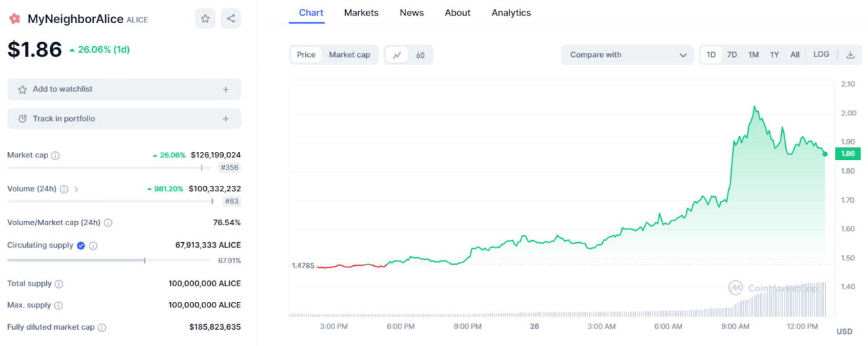Switch to candlestick chart view icon
The height and width of the screenshot is (346, 868).
[x=420, y=55]
